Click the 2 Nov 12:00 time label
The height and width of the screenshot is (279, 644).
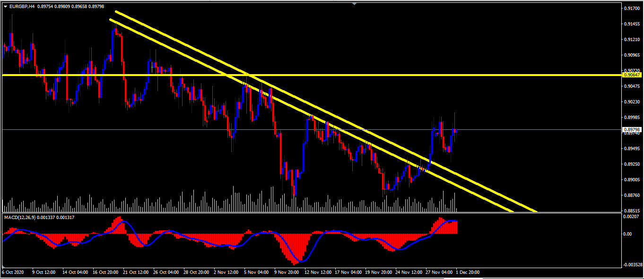pyautogui.click(x=226, y=272)
